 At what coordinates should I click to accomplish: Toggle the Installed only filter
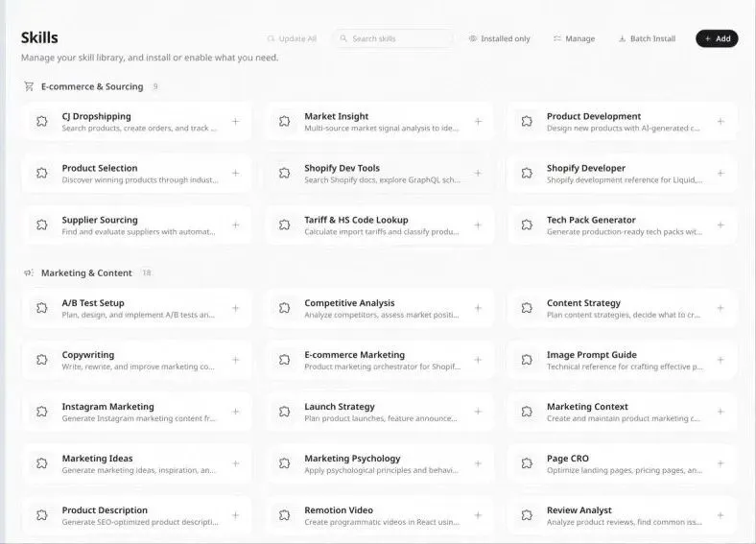[499, 38]
